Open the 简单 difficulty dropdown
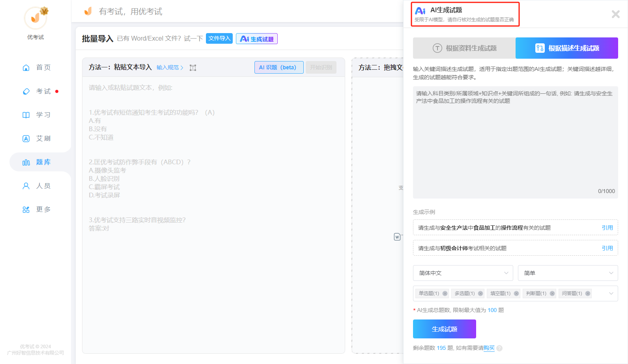Viewport: 628px width, 364px height. pyautogui.click(x=568, y=273)
